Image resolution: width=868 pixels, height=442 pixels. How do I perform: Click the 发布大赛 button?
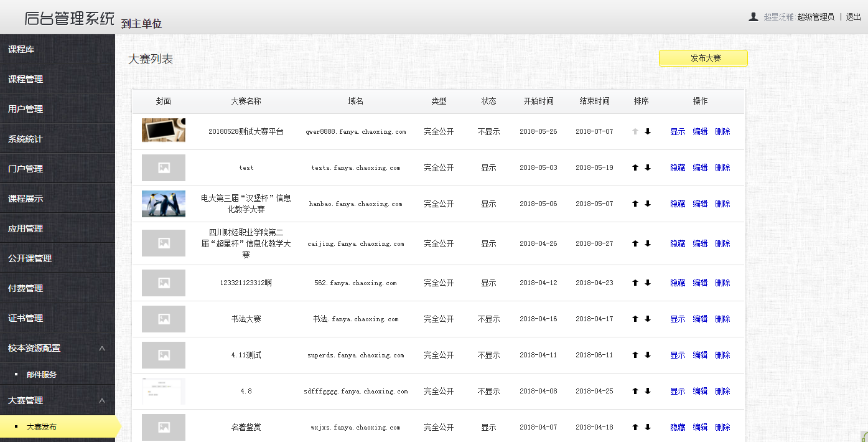(702, 58)
